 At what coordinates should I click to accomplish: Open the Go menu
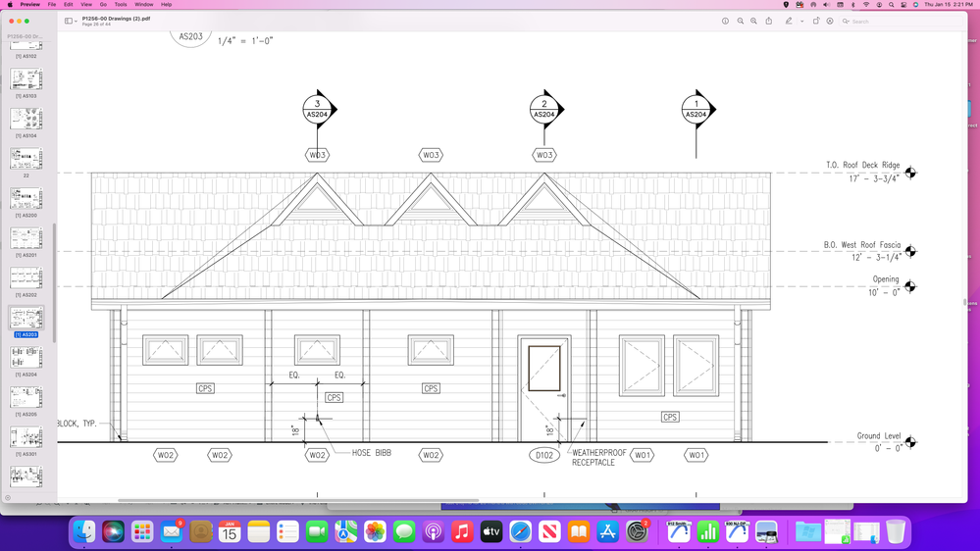[x=103, y=4]
